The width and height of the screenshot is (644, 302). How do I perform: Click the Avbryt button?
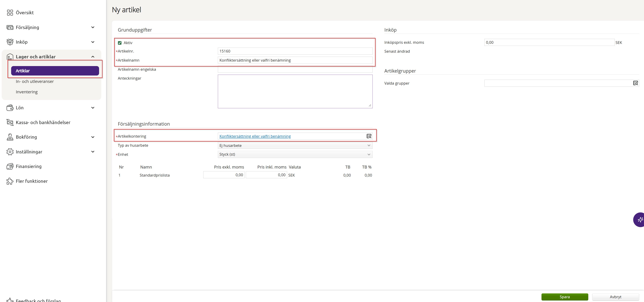click(615, 297)
